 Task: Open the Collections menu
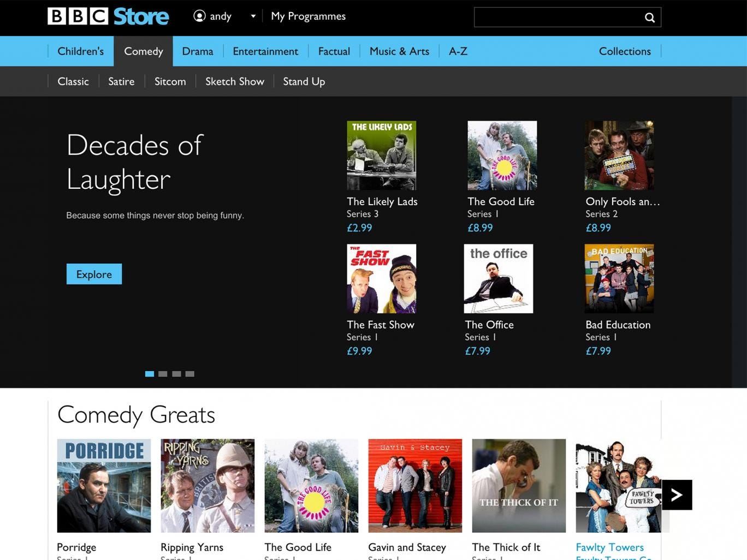tap(625, 51)
